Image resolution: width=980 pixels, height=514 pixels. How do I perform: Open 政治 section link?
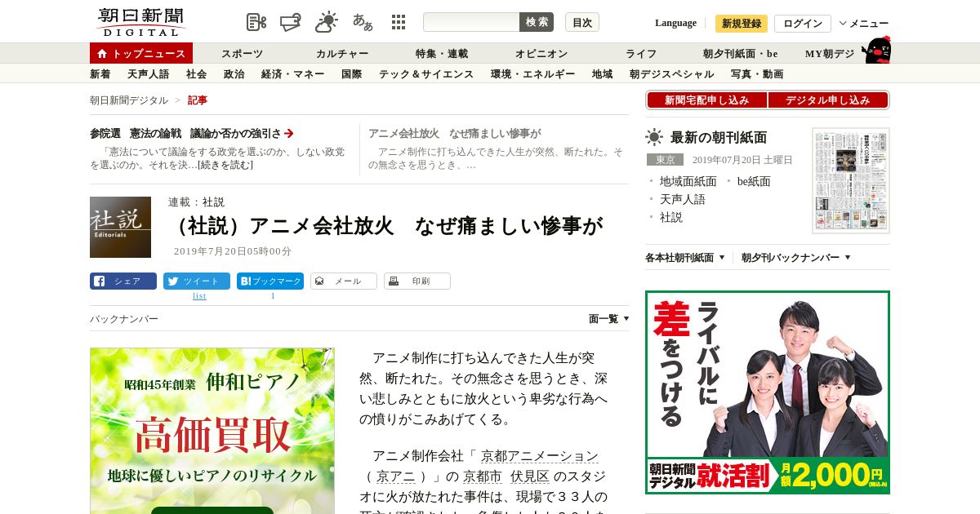(x=234, y=74)
